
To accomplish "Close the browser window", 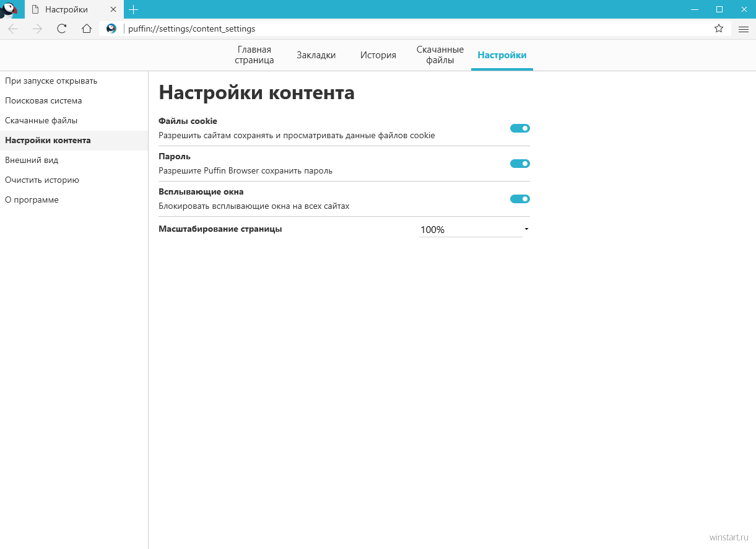I will [744, 9].
